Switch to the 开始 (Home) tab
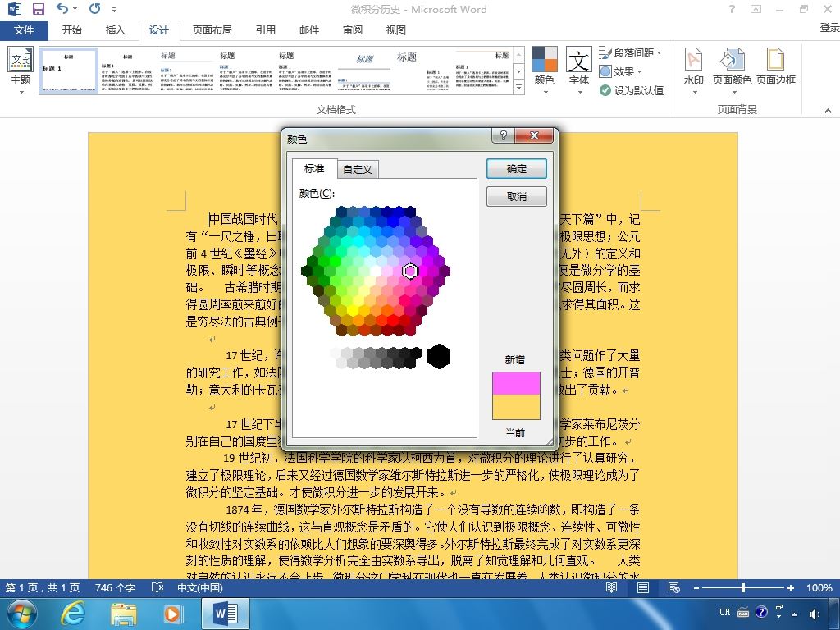 tap(72, 30)
